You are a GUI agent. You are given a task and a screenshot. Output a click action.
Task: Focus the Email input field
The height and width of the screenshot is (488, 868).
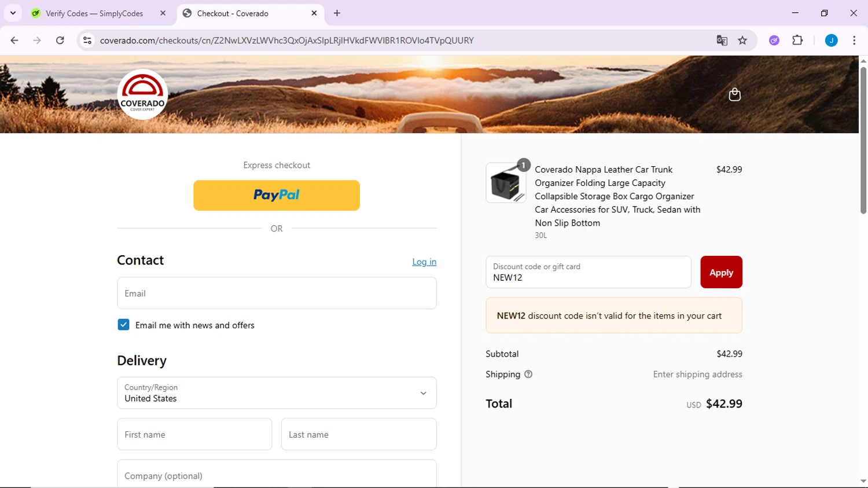277,293
